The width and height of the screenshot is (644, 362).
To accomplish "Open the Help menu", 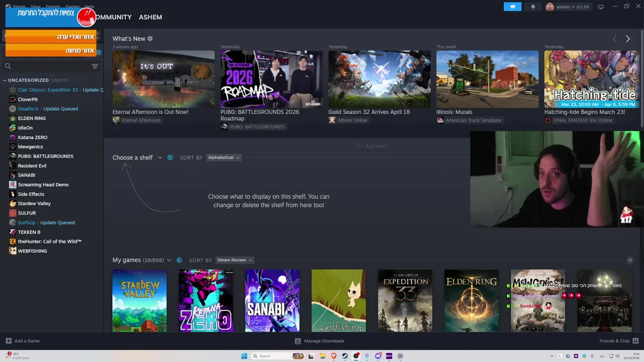I will click(89, 7).
